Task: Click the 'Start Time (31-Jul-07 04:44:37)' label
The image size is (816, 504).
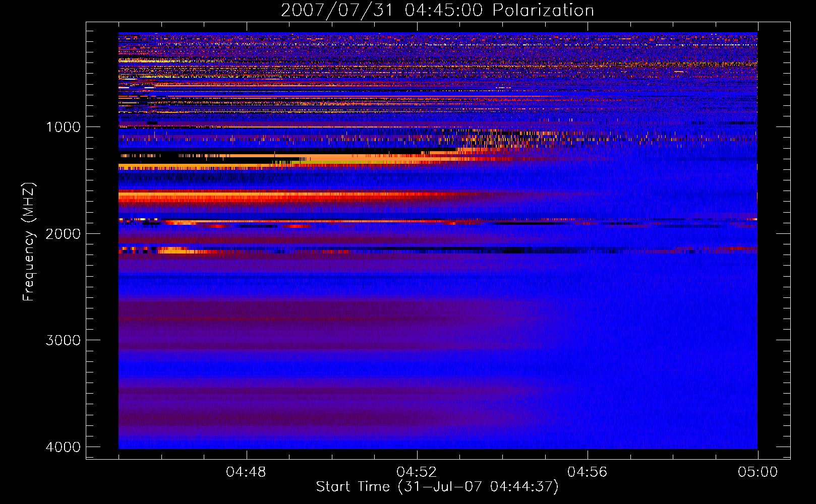Action: [437, 487]
